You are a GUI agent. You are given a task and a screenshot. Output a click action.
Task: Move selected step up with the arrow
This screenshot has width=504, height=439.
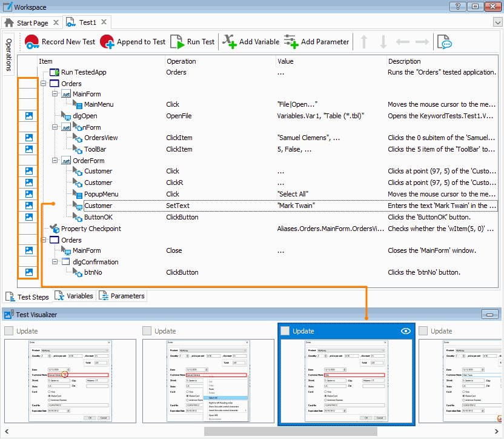(364, 42)
